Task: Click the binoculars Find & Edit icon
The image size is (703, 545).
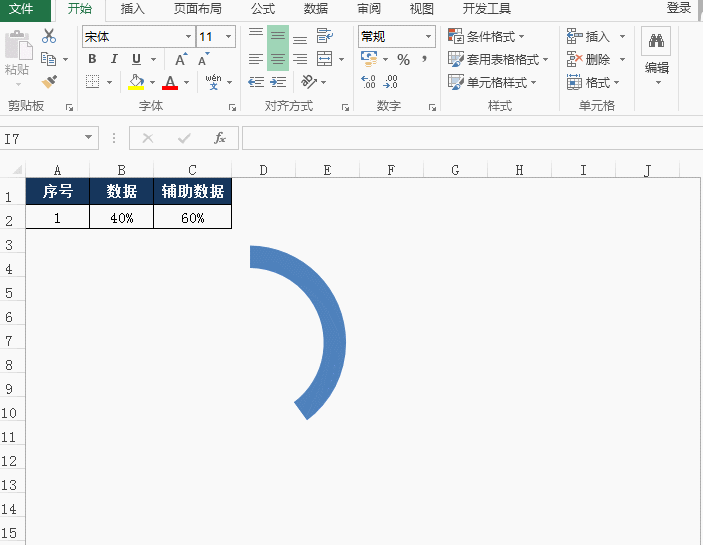Action: [x=656, y=41]
